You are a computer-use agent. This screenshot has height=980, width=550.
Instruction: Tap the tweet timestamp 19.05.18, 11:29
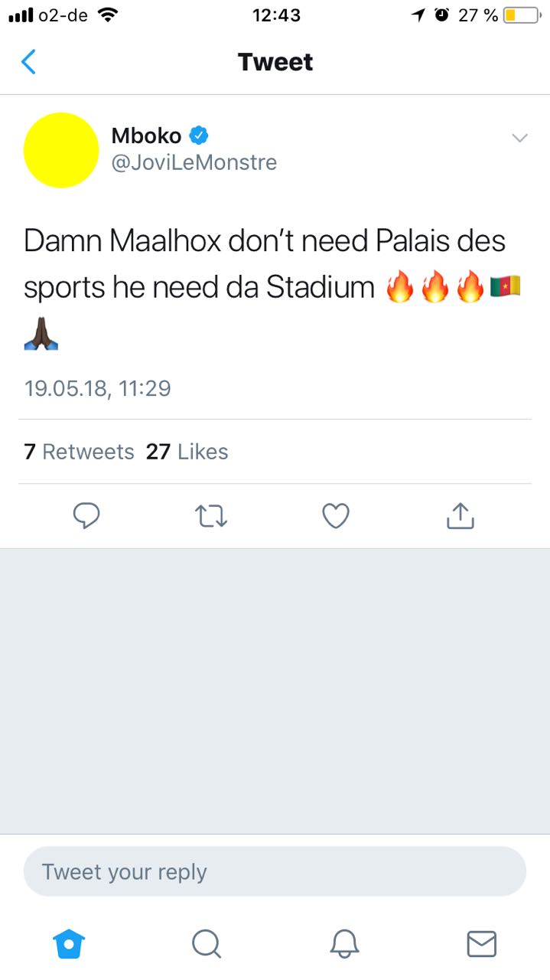97,388
